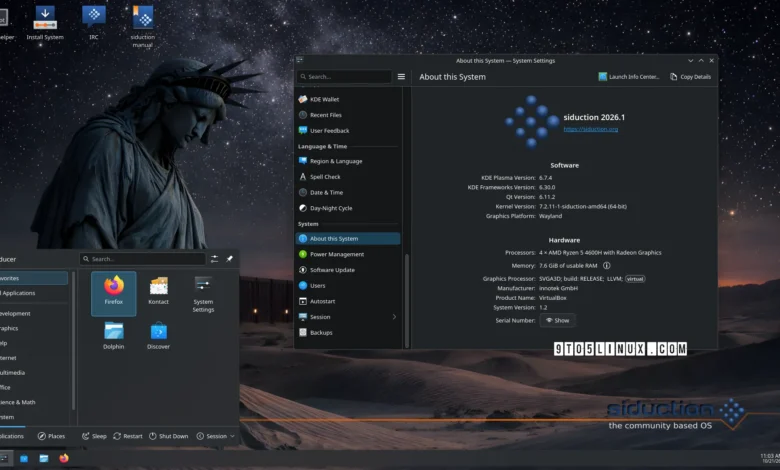Open the siduction manual desktop icon

[143, 26]
